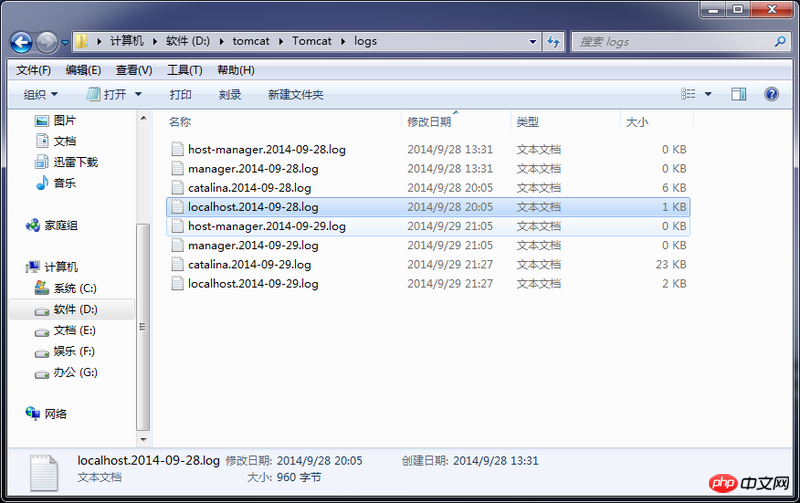
Task: Select 家庭组 in navigation pane
Action: [52, 225]
